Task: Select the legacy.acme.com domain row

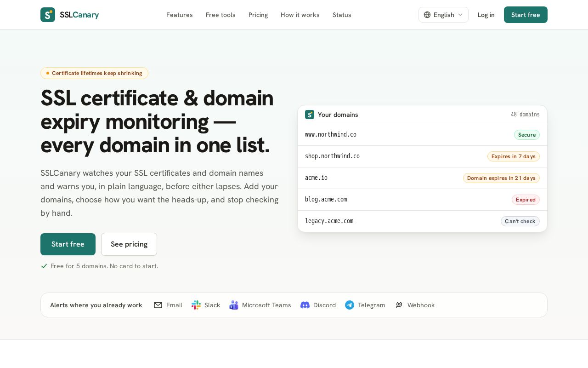Action: click(422, 221)
